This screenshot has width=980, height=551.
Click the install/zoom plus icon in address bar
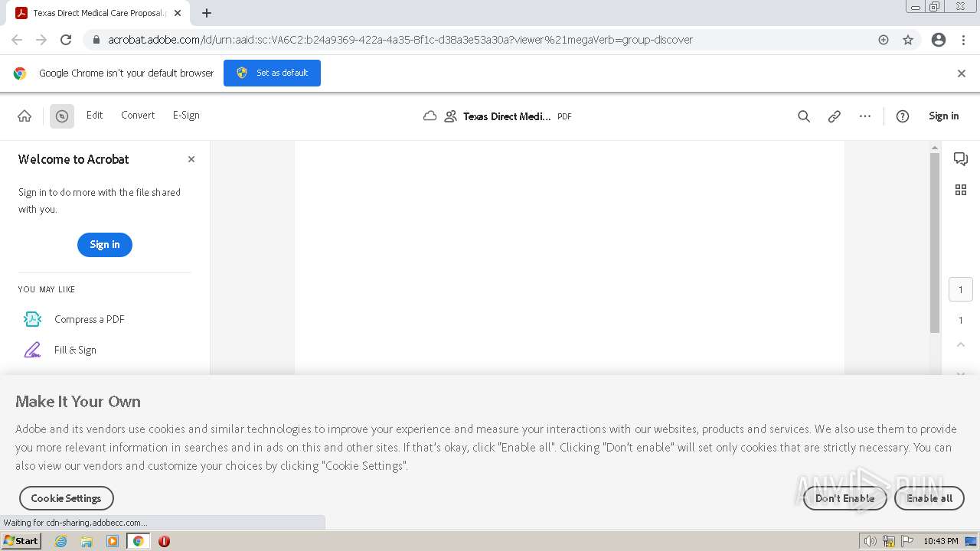(884, 40)
